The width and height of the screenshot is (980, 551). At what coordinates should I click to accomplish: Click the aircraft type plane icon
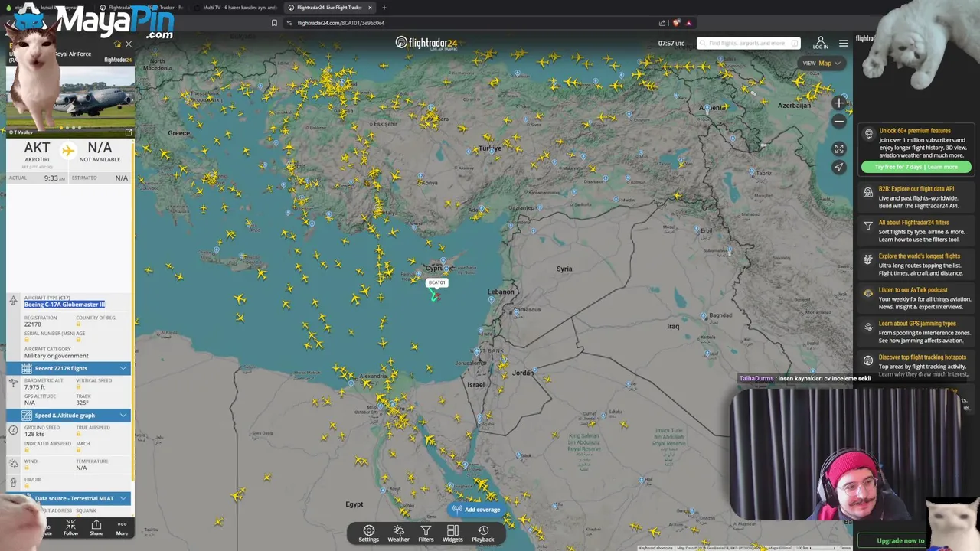click(13, 301)
